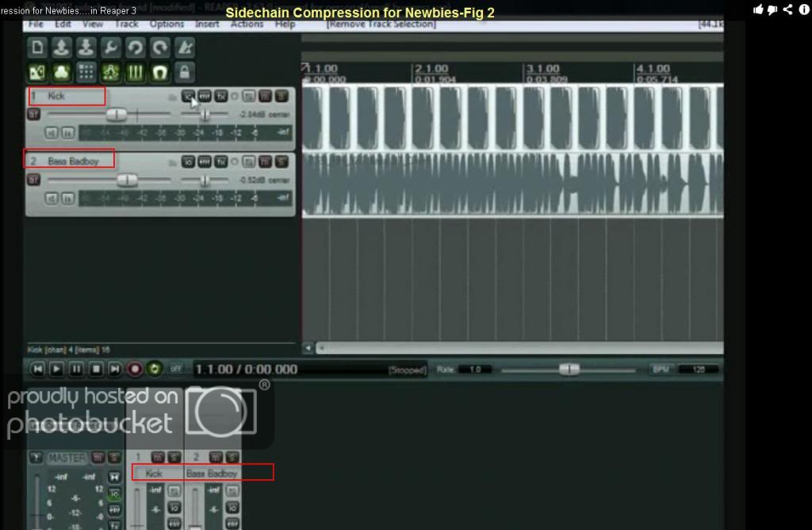Screen dimensions: 812x530
Task: Click the video thumbs-up like icon
Action: (758, 10)
